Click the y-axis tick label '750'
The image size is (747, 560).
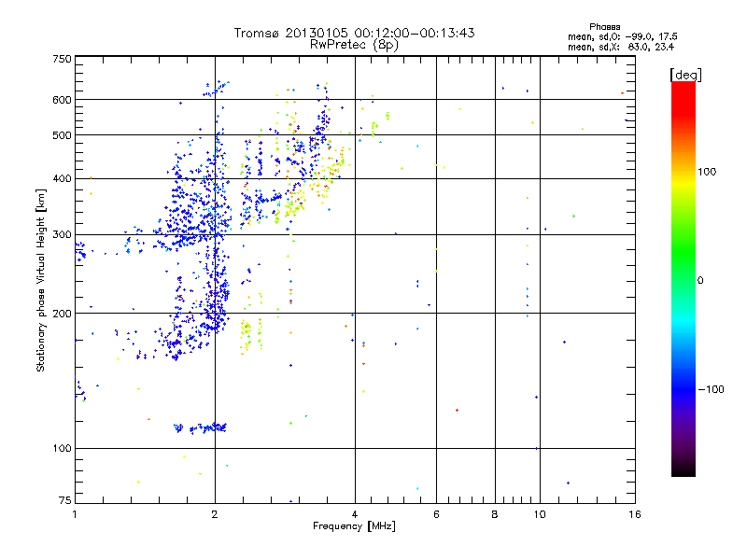tap(62, 59)
